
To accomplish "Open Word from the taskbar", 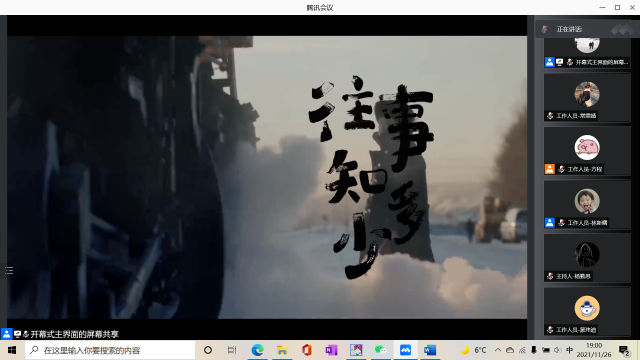I will (430, 350).
